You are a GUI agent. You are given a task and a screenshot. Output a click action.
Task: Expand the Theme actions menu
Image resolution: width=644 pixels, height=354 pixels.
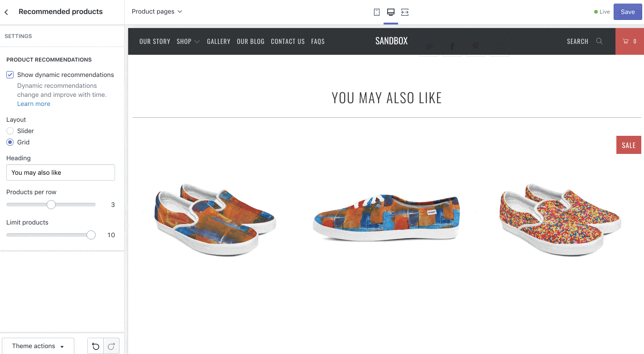[x=38, y=346]
